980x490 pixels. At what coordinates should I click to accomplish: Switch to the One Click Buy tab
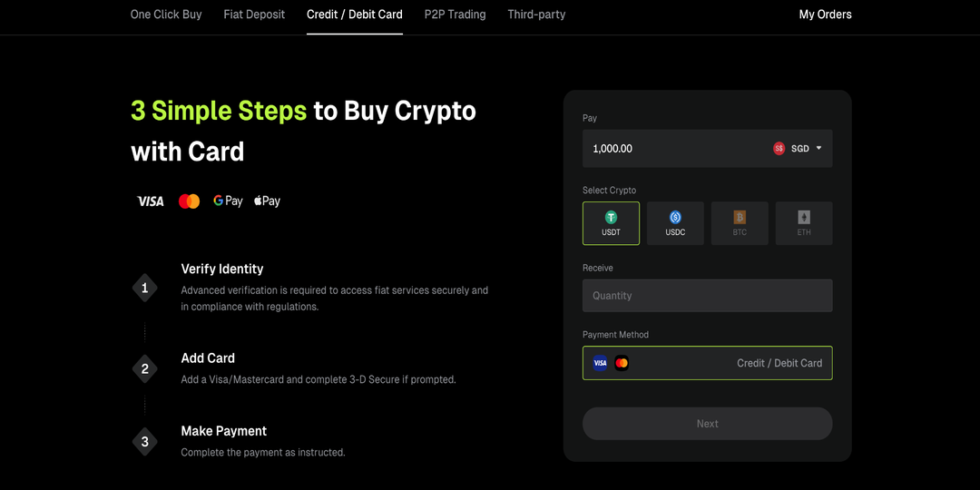pos(166,15)
